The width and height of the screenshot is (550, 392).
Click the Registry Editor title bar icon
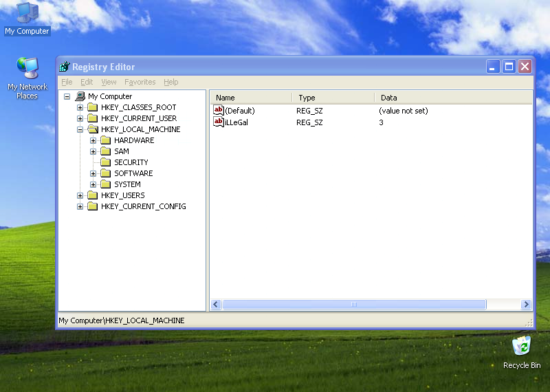[x=65, y=66]
